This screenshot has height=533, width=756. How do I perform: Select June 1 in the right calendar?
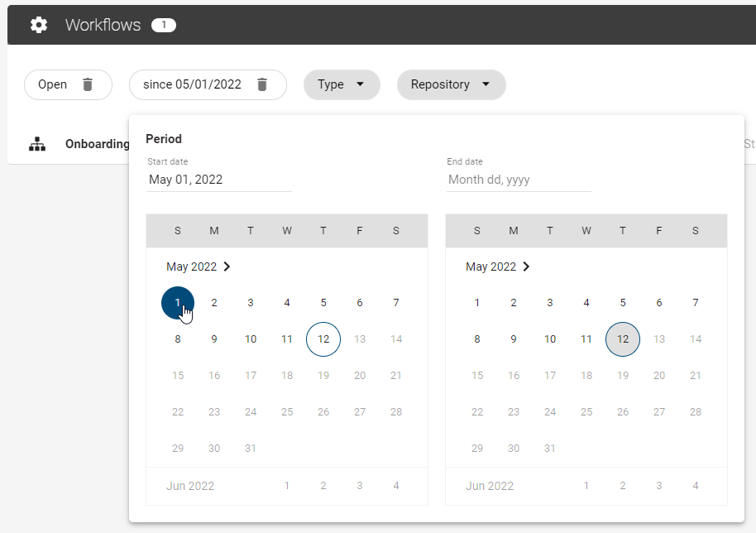pyautogui.click(x=586, y=485)
